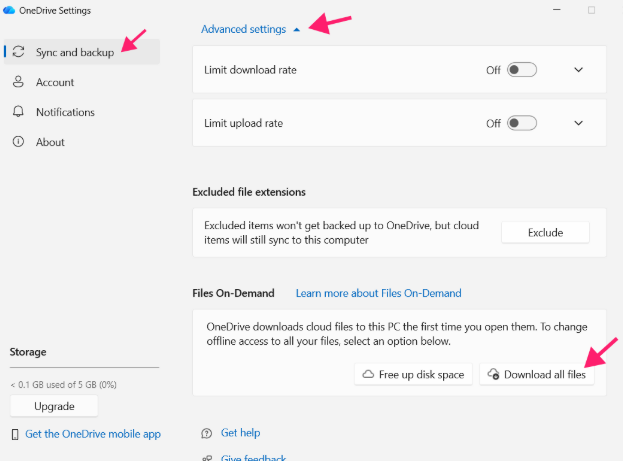Screen dimensions: 623x461
Task: Click Download all files button
Action: click(537, 374)
